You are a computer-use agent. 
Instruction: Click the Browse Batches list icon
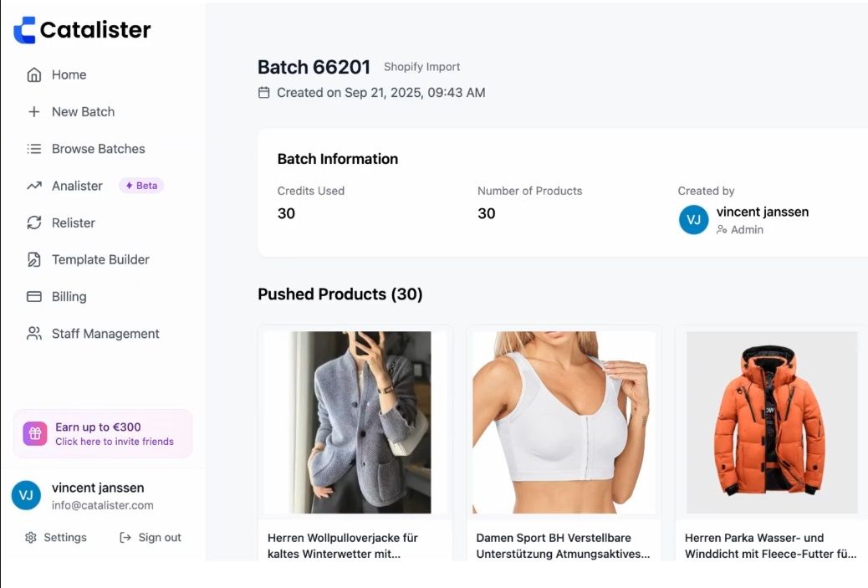tap(34, 149)
